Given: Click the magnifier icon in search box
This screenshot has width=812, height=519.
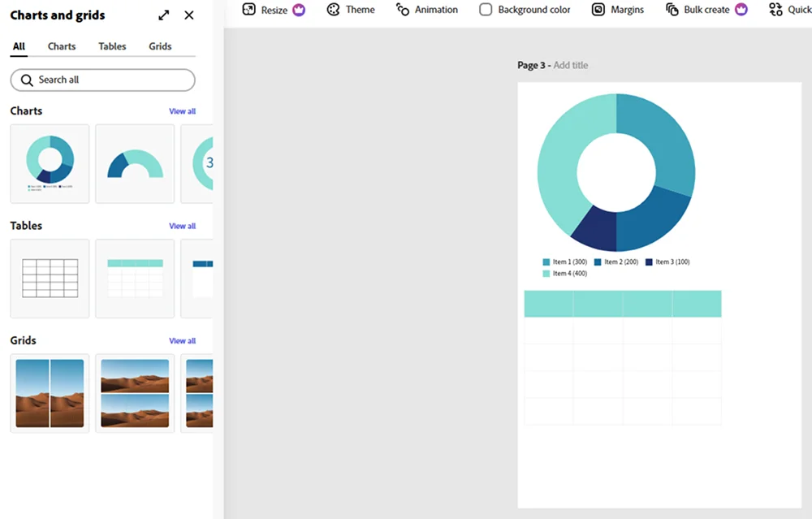Looking at the screenshot, I should coord(27,80).
